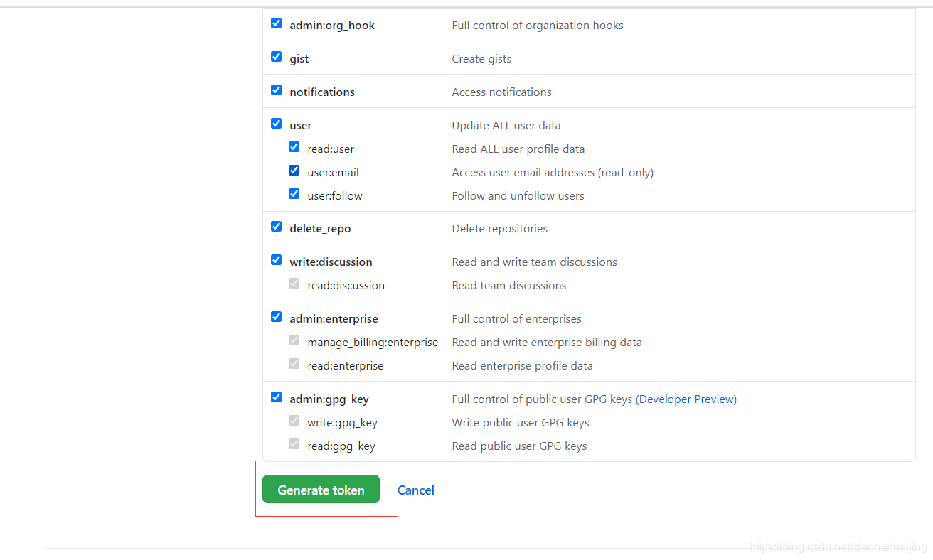Image resolution: width=933 pixels, height=560 pixels.
Task: Click the manage_billing:enterprise label
Action: (373, 343)
